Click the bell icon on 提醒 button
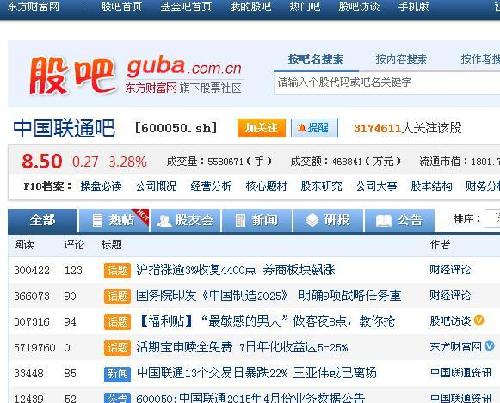Image resolution: width=500 pixels, height=403 pixels. [302, 128]
